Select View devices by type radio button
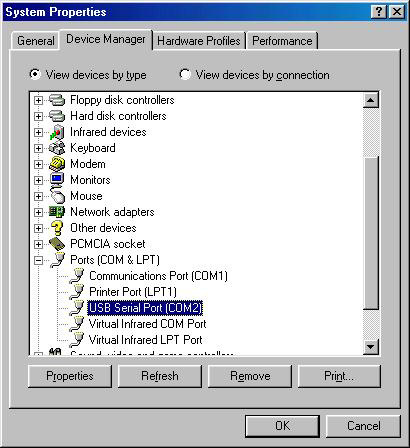Screen dimensions: 410x448 (x=35, y=74)
